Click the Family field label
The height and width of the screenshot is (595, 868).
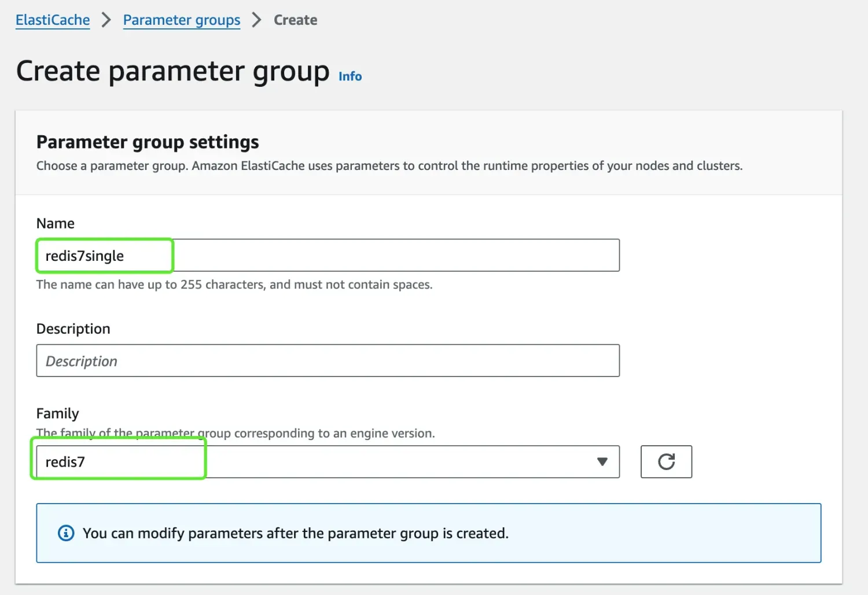pyautogui.click(x=58, y=413)
